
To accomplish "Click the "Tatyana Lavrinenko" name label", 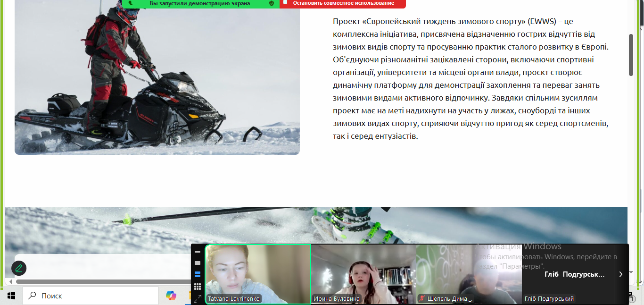I will coord(233,299).
